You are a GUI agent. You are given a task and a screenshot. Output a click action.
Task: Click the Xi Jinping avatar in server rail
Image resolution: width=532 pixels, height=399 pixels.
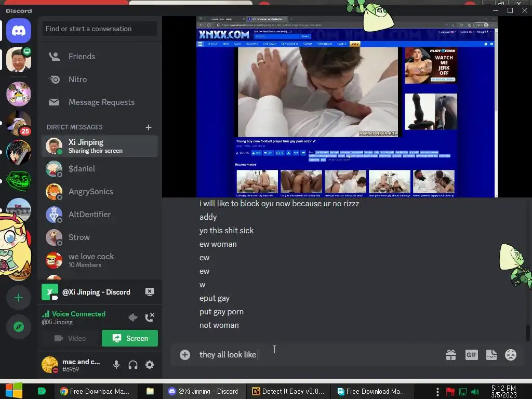19,60
